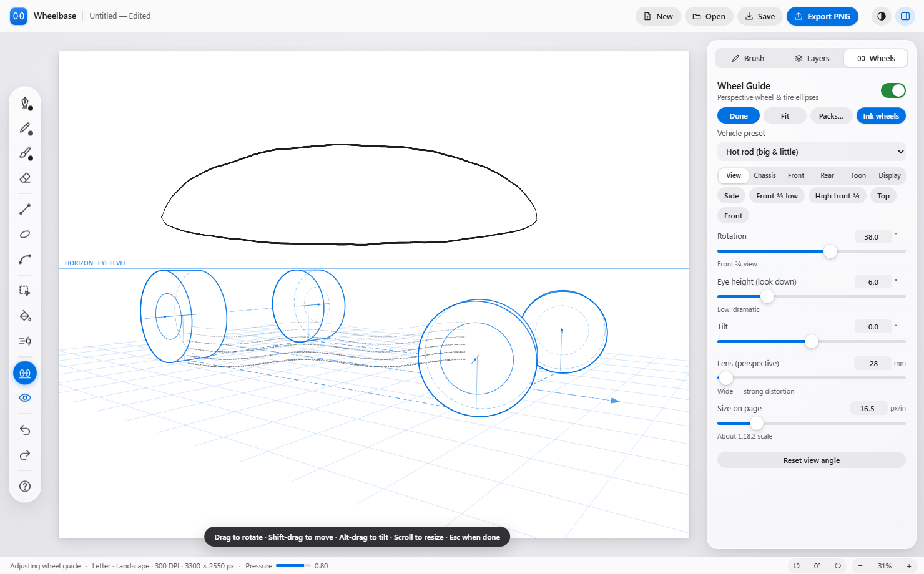The width and height of the screenshot is (924, 574).
Task: Click the Done button
Action: tap(739, 116)
